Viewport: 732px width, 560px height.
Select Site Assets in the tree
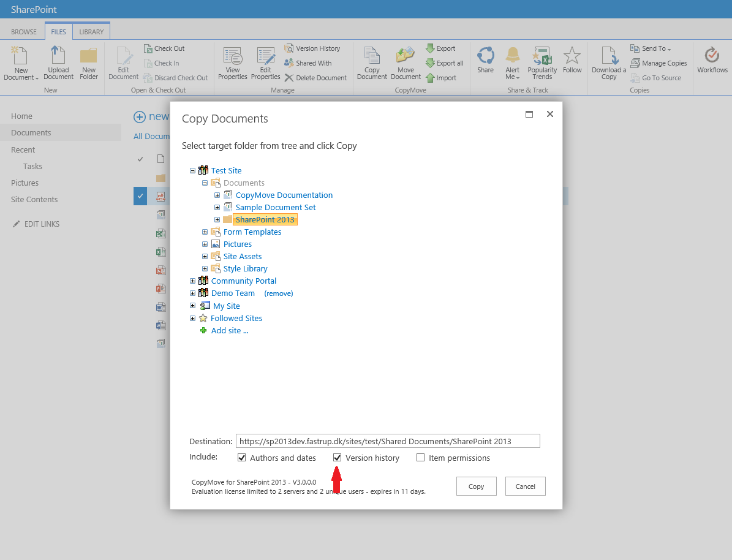tap(243, 257)
